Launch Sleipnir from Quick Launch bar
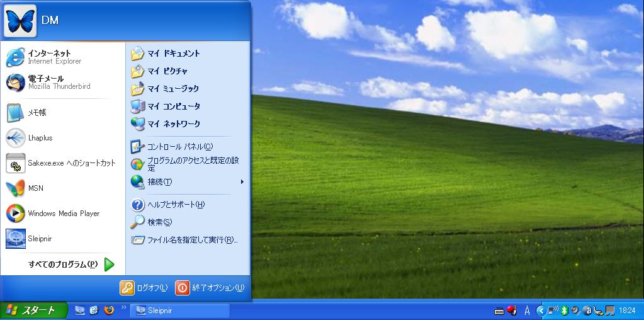Viewport: 644px width, 320px height. [80, 310]
